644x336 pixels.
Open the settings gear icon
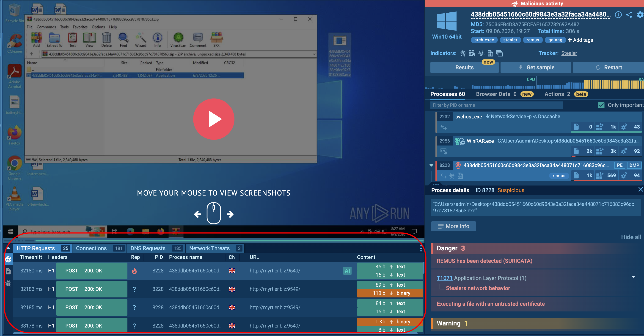point(640,15)
